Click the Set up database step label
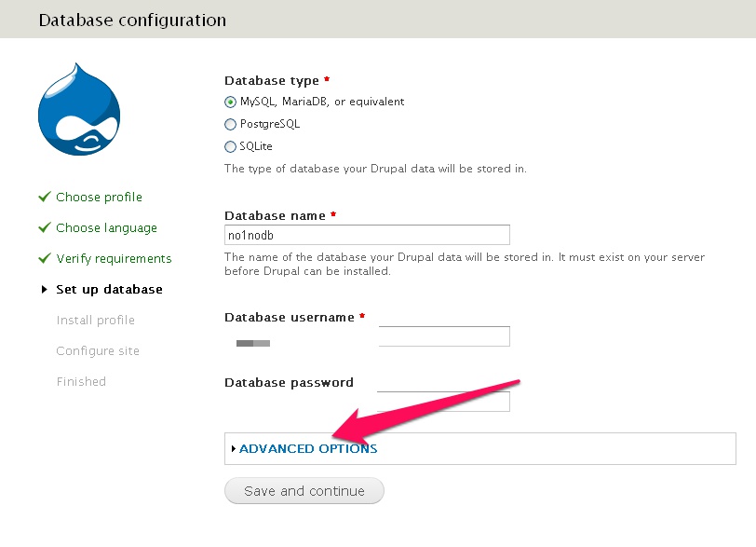756x547 pixels. point(109,290)
